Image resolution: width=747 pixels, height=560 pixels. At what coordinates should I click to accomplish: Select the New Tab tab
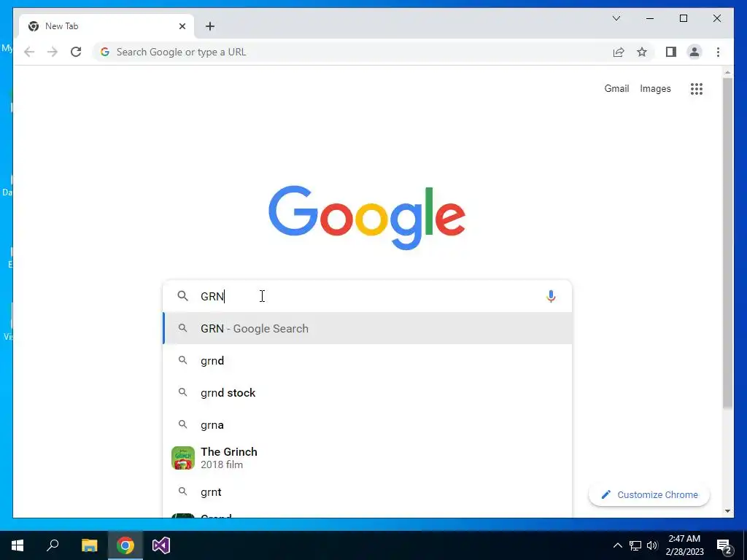(x=107, y=26)
